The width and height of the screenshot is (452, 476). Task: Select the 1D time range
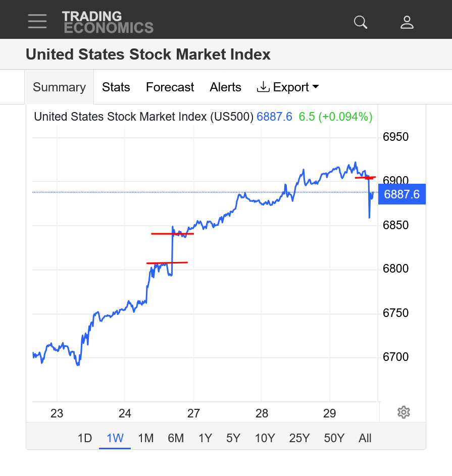[85, 438]
